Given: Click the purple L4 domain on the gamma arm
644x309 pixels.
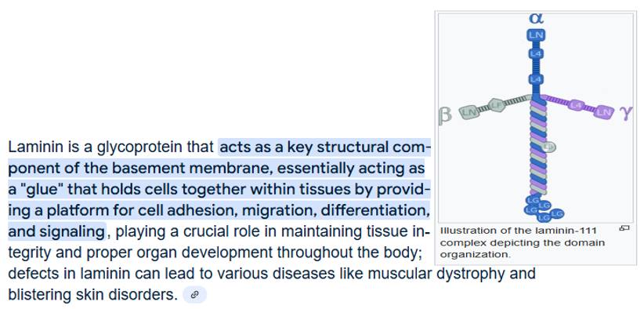Looking at the screenshot, I should point(577,106).
